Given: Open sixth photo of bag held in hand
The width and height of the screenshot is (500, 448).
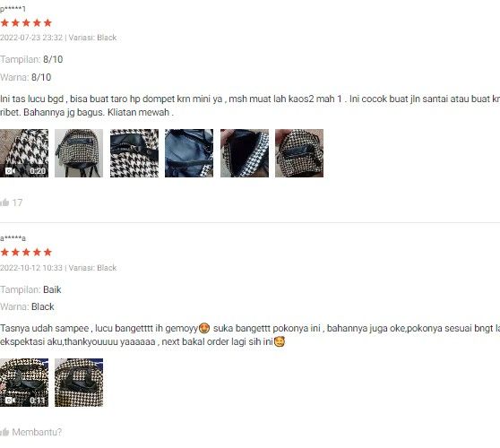Looking at the screenshot, I should tap(299, 153).
